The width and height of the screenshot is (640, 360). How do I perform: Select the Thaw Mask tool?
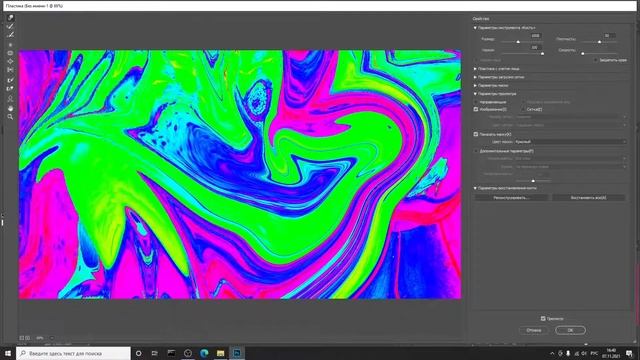pos(10,89)
